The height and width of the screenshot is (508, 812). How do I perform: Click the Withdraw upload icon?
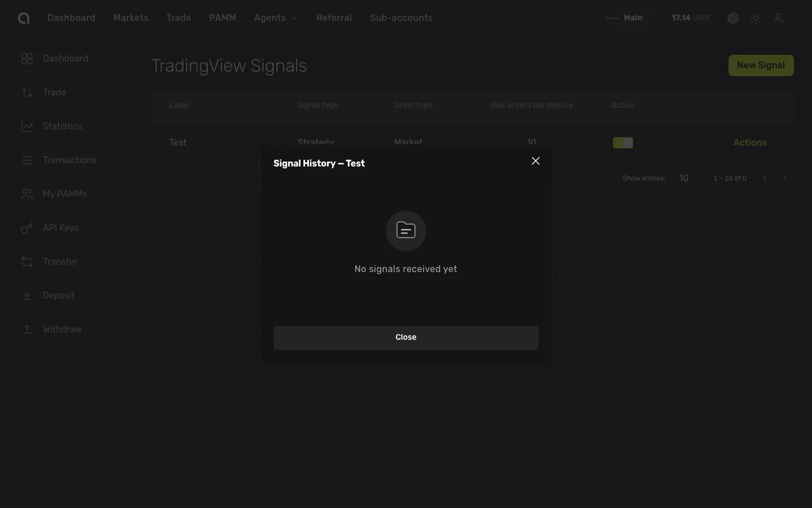[x=27, y=330]
